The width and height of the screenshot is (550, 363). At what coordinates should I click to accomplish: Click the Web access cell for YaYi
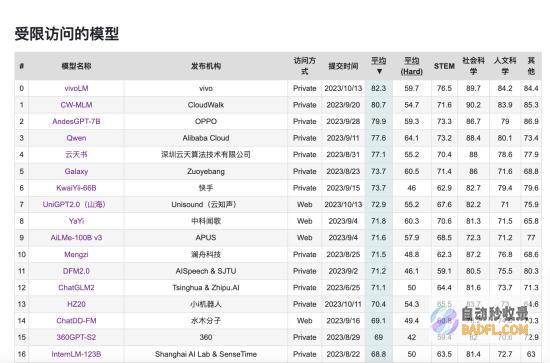304,221
